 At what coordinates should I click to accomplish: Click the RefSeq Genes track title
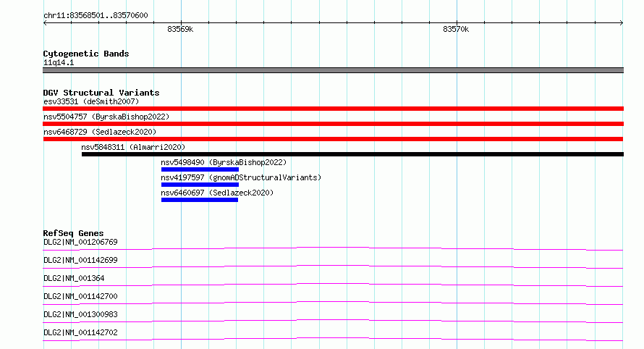tap(74, 233)
